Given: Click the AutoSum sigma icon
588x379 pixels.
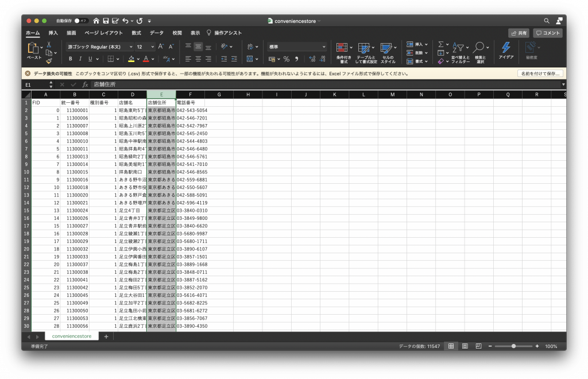Looking at the screenshot, I should (441, 45).
